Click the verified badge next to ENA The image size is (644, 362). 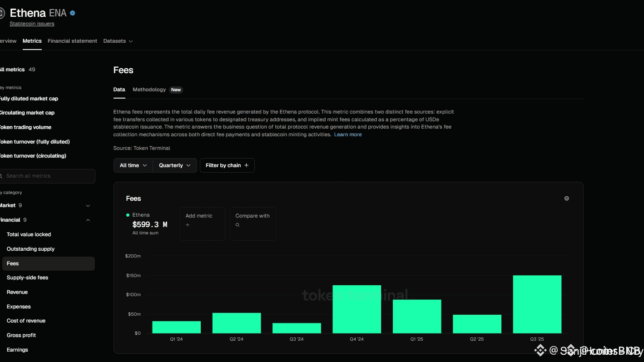[x=73, y=13]
